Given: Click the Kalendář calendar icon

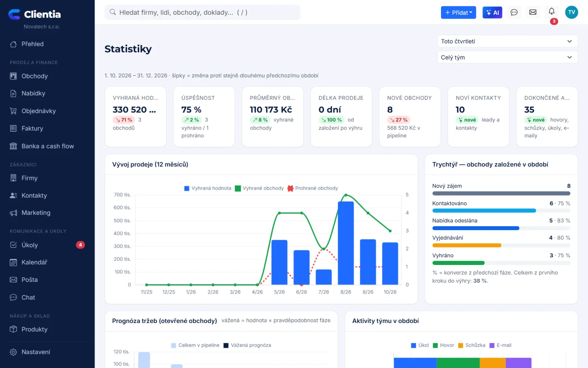Looking at the screenshot, I should (13, 262).
